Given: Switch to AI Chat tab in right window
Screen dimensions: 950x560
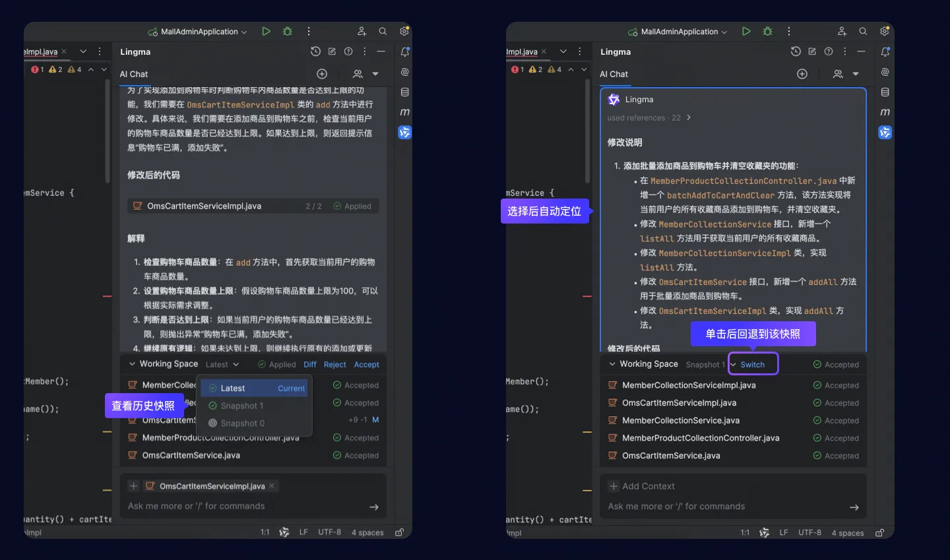Looking at the screenshot, I should pyautogui.click(x=614, y=74).
